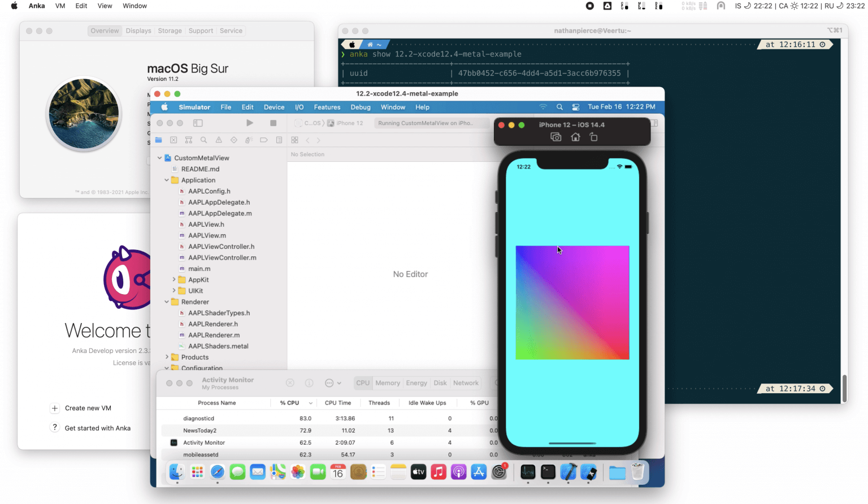Toggle Xcode navigator sidebar visibility icon
This screenshot has width=868, height=504.
[x=198, y=123]
